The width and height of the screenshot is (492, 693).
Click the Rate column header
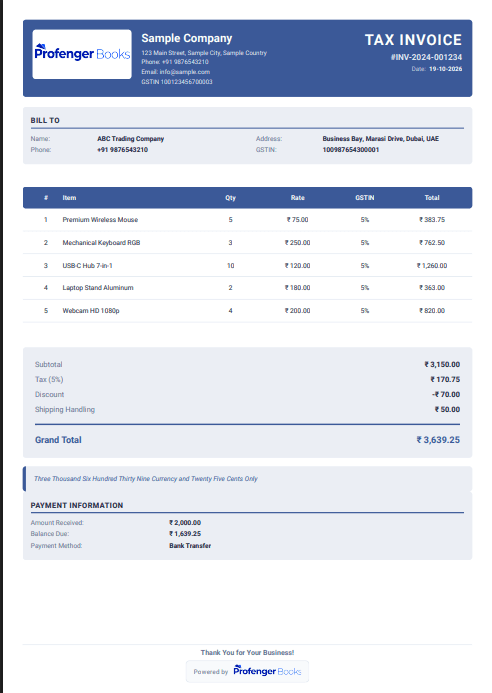297,198
